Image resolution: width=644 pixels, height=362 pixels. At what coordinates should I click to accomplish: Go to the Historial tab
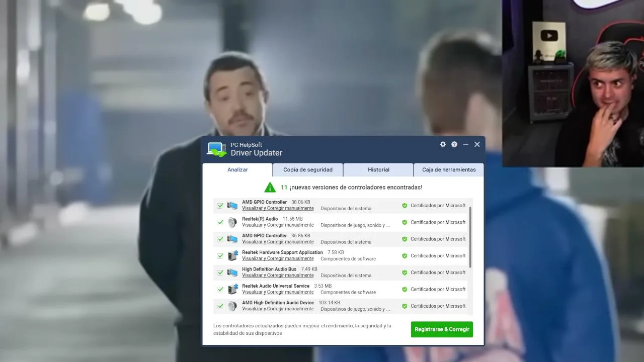(378, 170)
